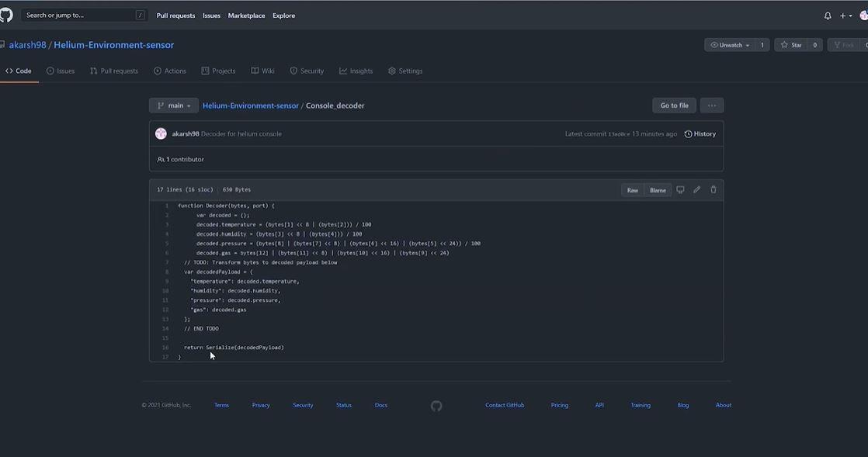The width and height of the screenshot is (868, 457).
Task: Click the Helium-Environment-sensor breadcrumb link
Action: coord(250,106)
